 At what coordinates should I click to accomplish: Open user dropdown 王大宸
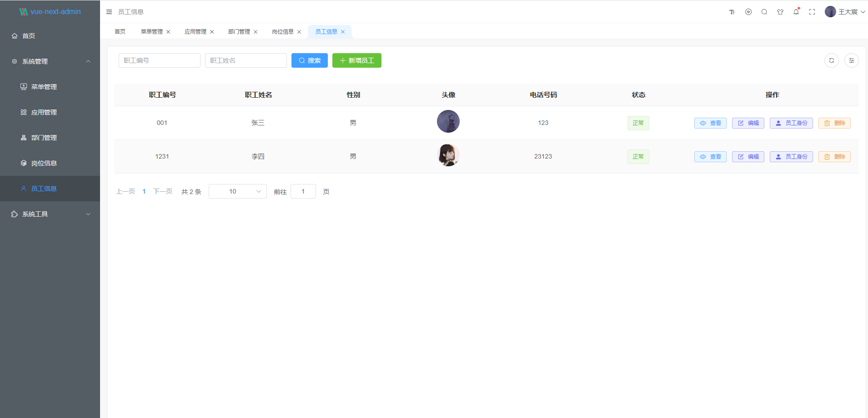tap(845, 12)
